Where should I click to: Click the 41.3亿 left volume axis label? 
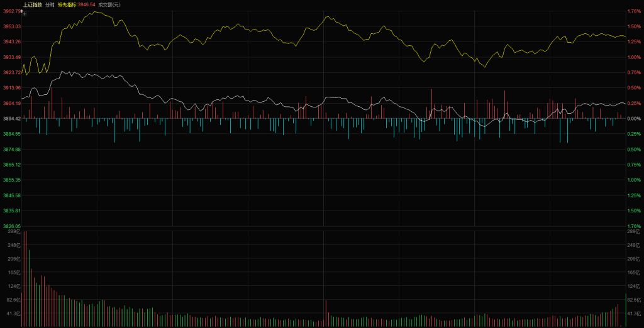[x=14, y=313]
